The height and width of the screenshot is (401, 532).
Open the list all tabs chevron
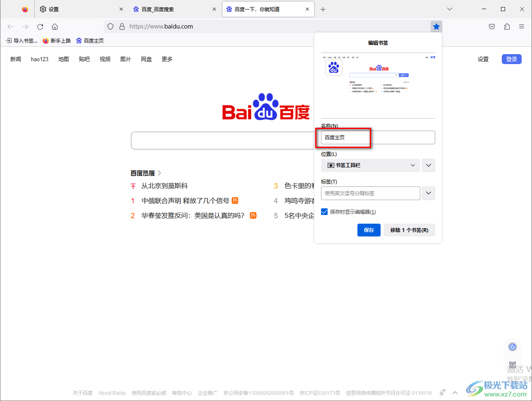[x=450, y=9]
